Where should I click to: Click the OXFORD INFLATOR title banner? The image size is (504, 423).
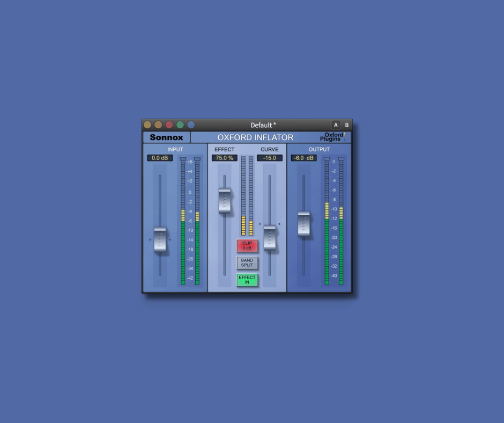(256, 137)
